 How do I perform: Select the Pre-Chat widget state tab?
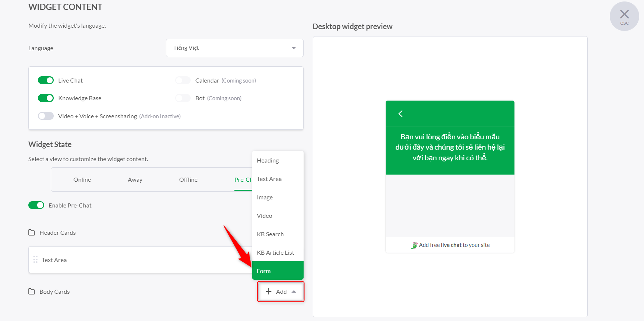click(x=243, y=179)
